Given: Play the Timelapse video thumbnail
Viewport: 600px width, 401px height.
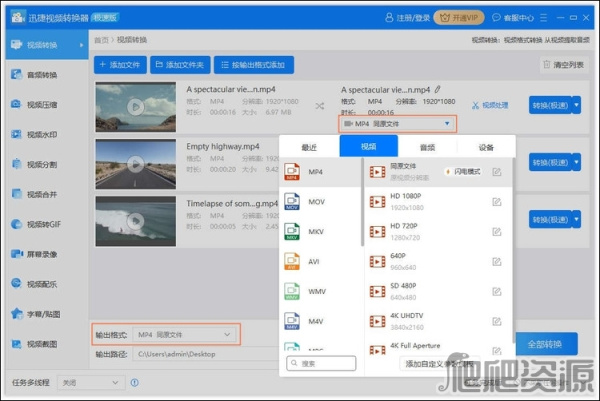Looking at the screenshot, I should click(x=136, y=221).
